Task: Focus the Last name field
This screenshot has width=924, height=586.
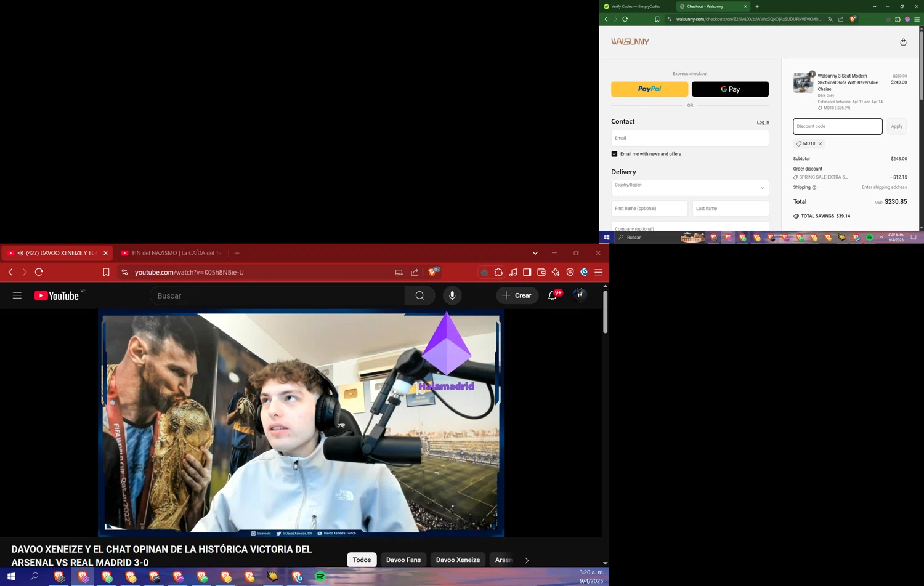Action: 731,209
